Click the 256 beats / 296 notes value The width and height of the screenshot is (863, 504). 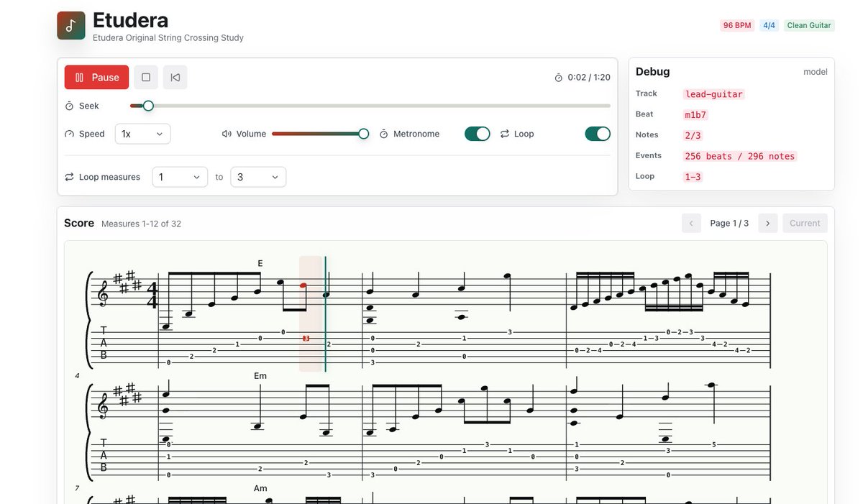(x=740, y=156)
